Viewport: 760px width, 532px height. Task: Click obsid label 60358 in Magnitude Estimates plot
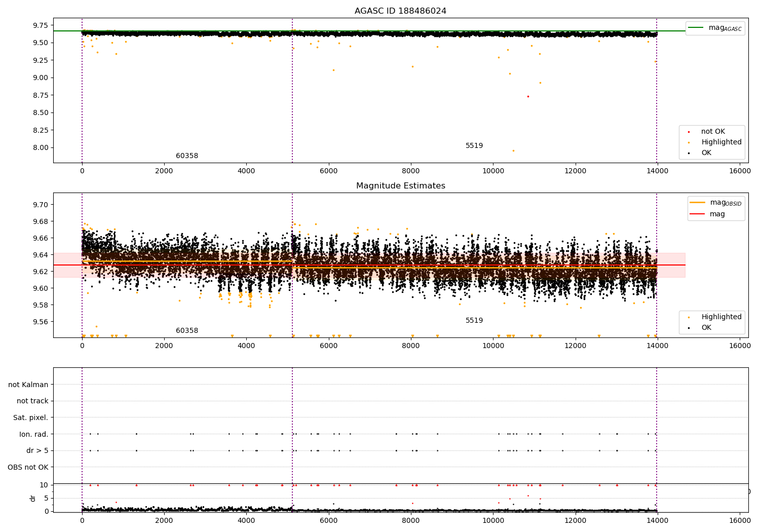(187, 331)
